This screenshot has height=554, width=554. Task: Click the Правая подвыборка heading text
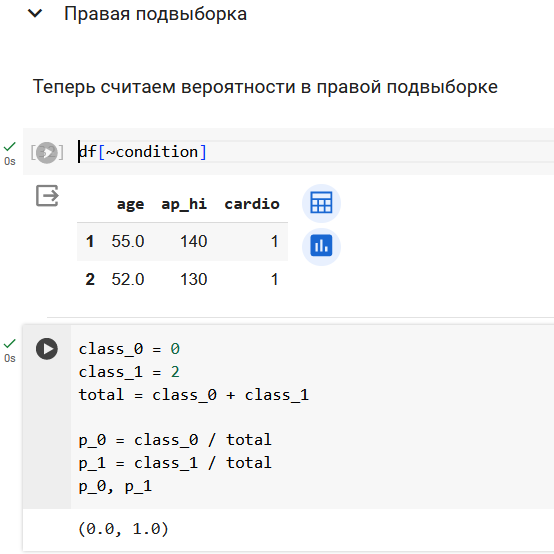[155, 14]
